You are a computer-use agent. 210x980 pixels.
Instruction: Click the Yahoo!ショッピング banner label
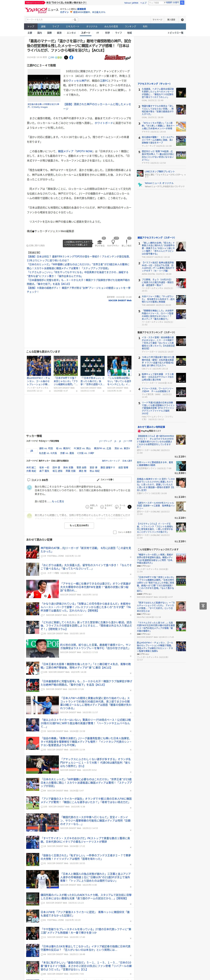(x=35, y=3)
